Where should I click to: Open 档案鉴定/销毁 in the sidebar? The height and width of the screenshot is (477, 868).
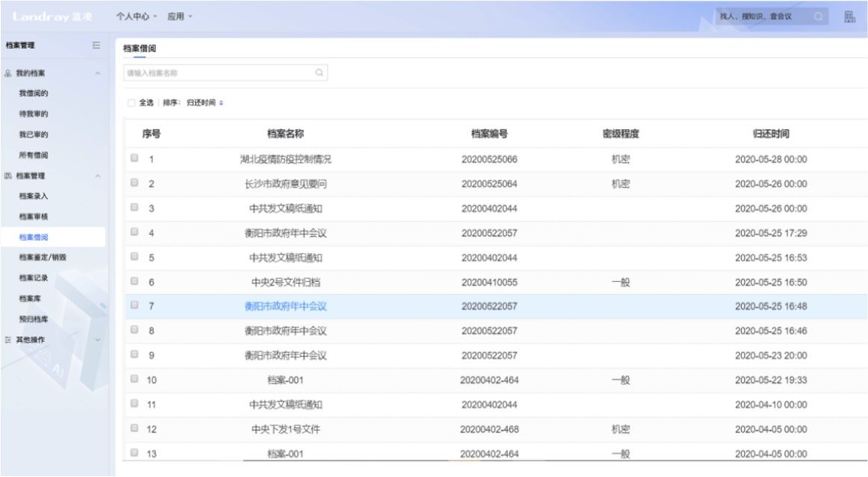point(43,258)
